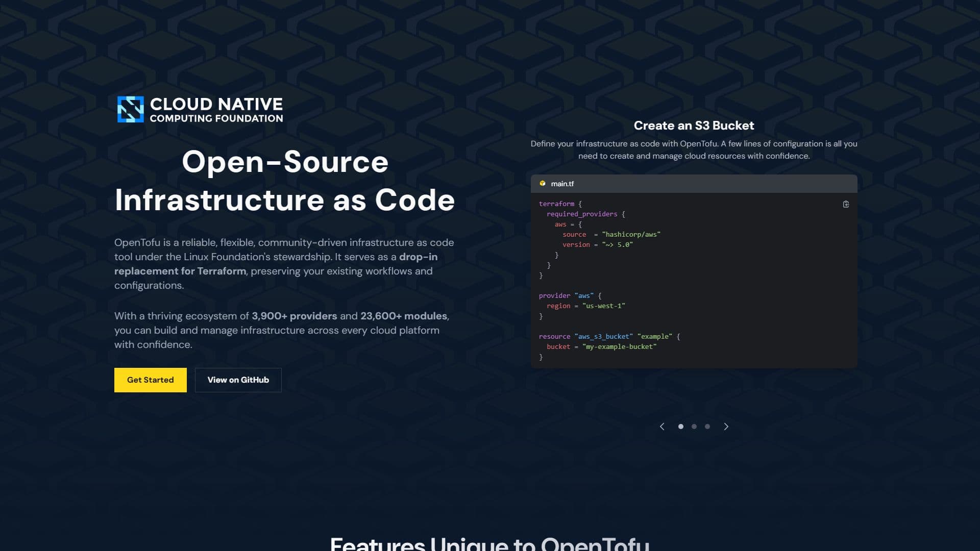Open View on GitHub
Viewport: 980px width, 551px height.
238,380
